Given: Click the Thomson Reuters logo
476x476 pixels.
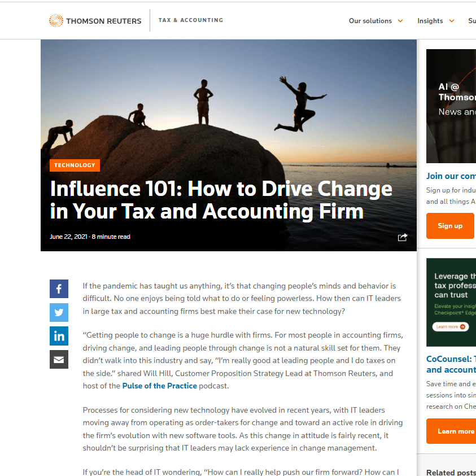Looking at the screenshot, I should pyautogui.click(x=95, y=21).
